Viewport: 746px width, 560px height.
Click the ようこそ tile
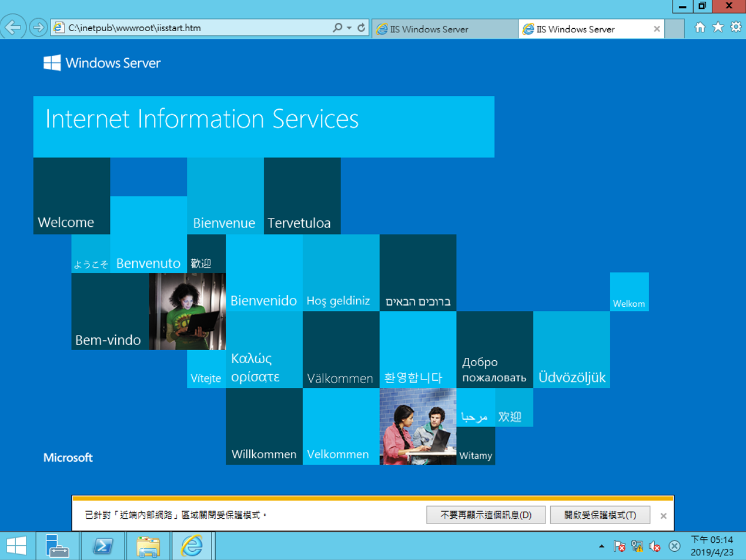[91, 254]
